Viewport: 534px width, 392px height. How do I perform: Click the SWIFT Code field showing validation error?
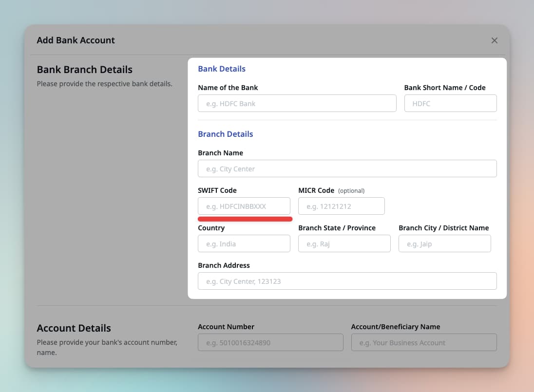pos(244,206)
